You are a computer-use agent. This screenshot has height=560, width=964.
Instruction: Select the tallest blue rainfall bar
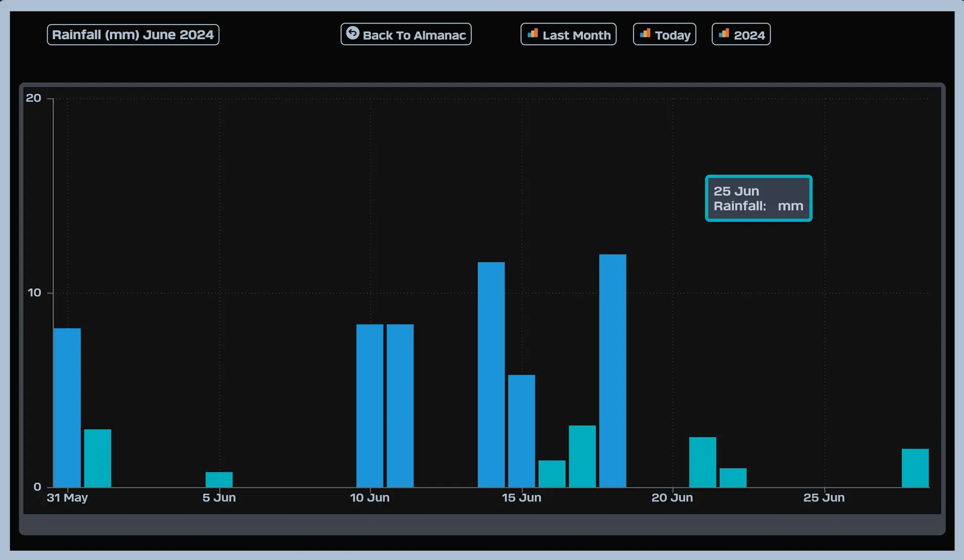(613, 371)
